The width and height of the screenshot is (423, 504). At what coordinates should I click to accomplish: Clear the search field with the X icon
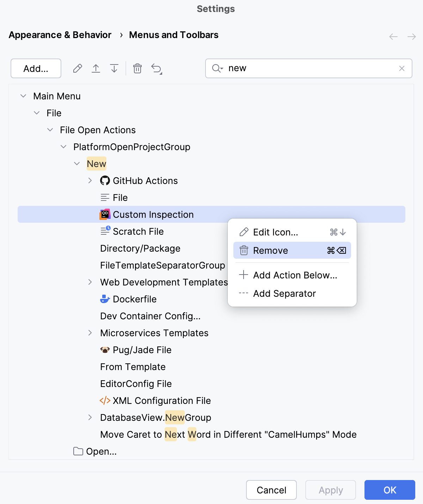[401, 68]
